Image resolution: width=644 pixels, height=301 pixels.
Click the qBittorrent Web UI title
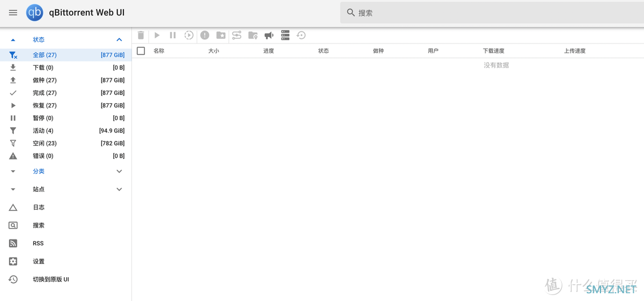[86, 13]
